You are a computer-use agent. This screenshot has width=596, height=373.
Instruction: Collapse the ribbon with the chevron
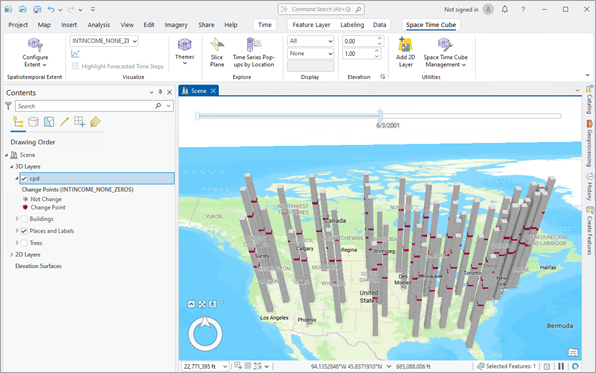(588, 75)
